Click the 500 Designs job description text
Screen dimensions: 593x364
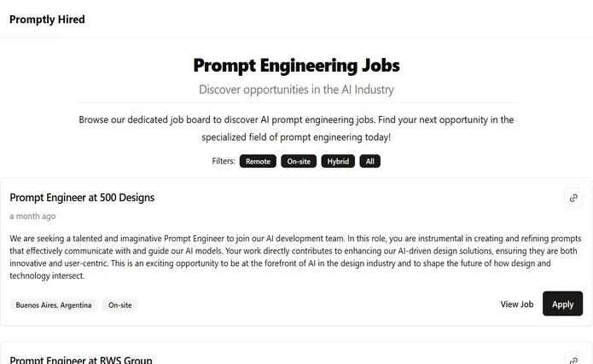click(x=296, y=257)
